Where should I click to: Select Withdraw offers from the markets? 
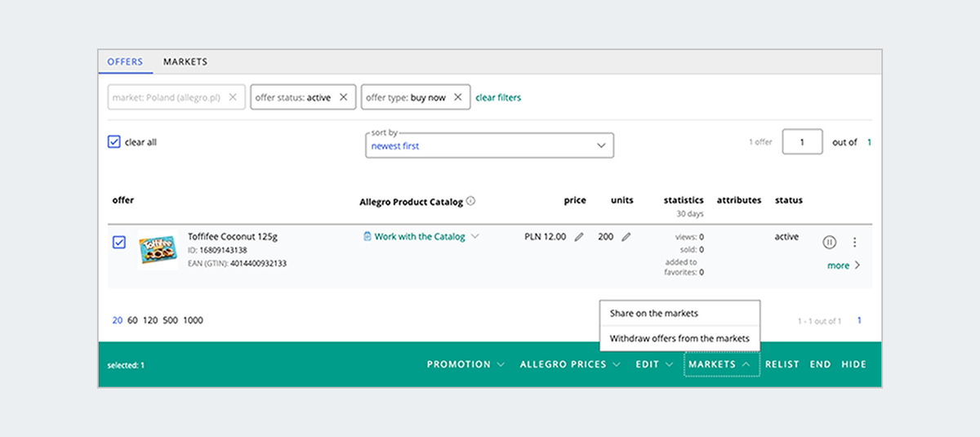[679, 338]
